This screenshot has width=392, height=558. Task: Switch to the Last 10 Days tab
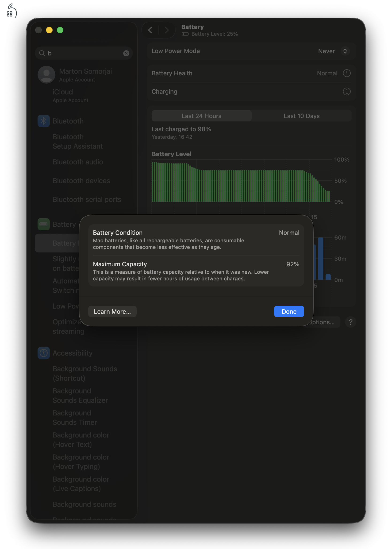point(301,116)
